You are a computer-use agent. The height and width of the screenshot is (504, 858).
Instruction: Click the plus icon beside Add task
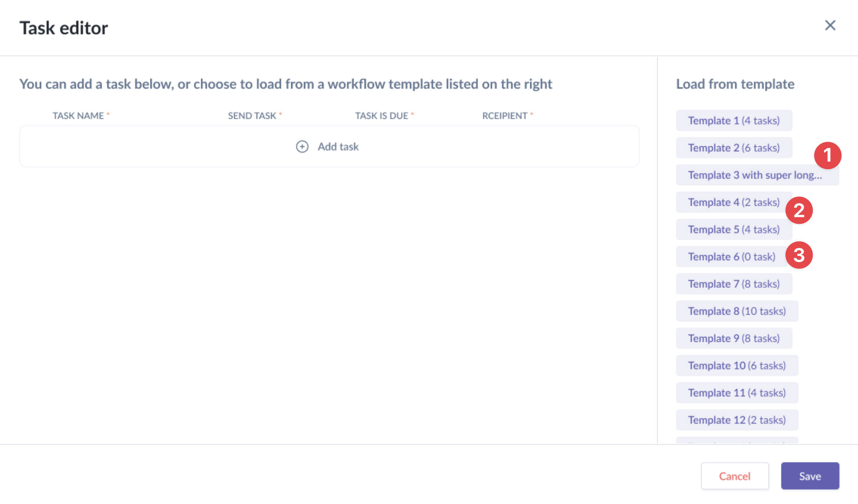click(302, 146)
